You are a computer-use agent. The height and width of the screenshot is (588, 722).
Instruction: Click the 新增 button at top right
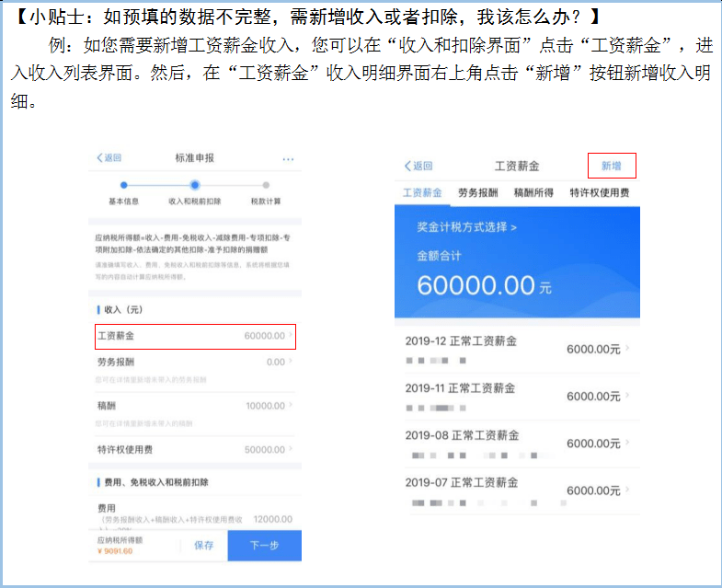(612, 167)
